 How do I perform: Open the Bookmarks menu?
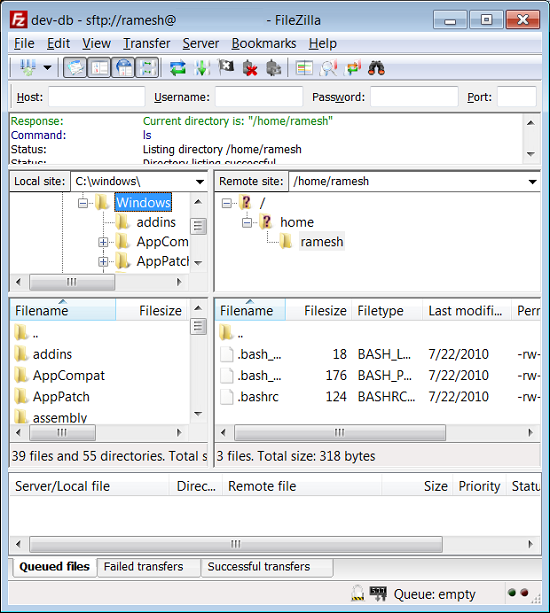point(264,43)
